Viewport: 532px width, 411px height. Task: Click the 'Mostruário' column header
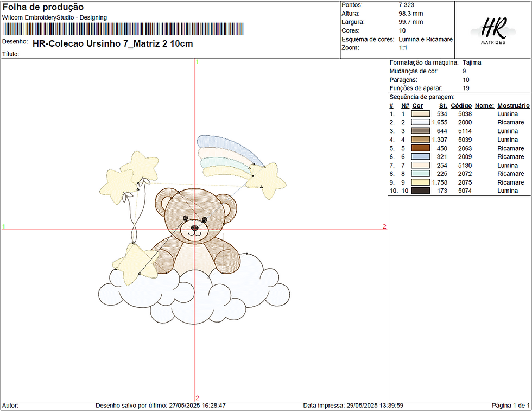514,105
